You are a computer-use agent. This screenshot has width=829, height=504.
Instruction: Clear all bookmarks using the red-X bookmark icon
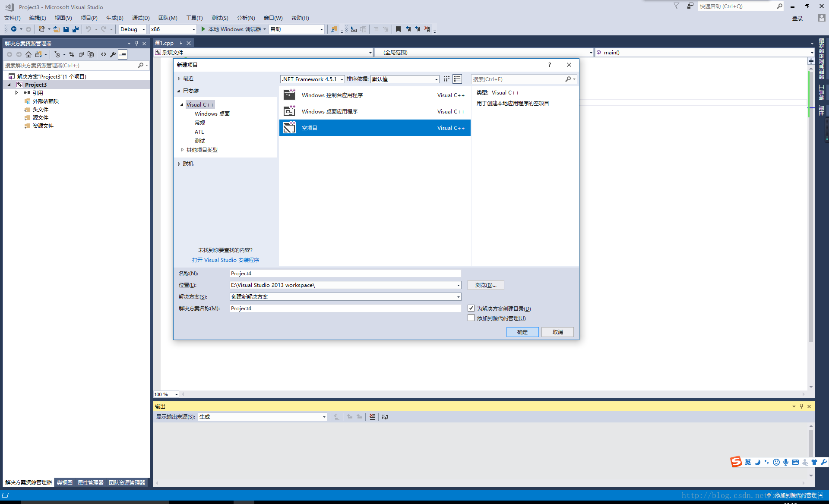(427, 29)
